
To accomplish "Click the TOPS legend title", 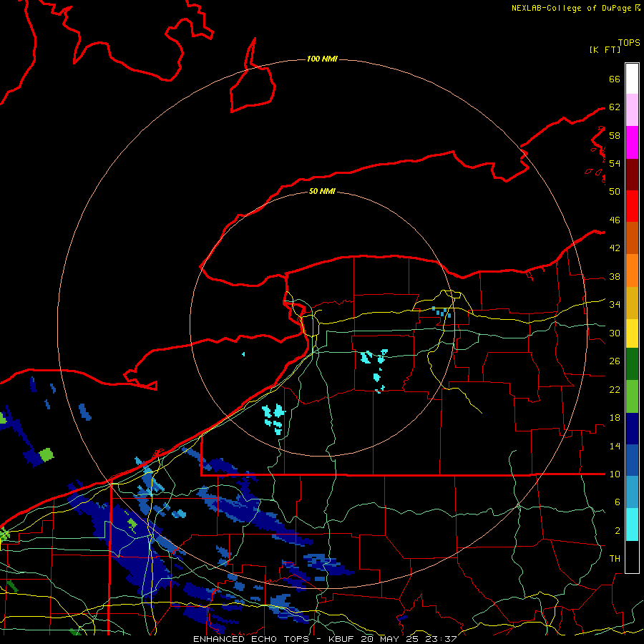I will [x=629, y=43].
